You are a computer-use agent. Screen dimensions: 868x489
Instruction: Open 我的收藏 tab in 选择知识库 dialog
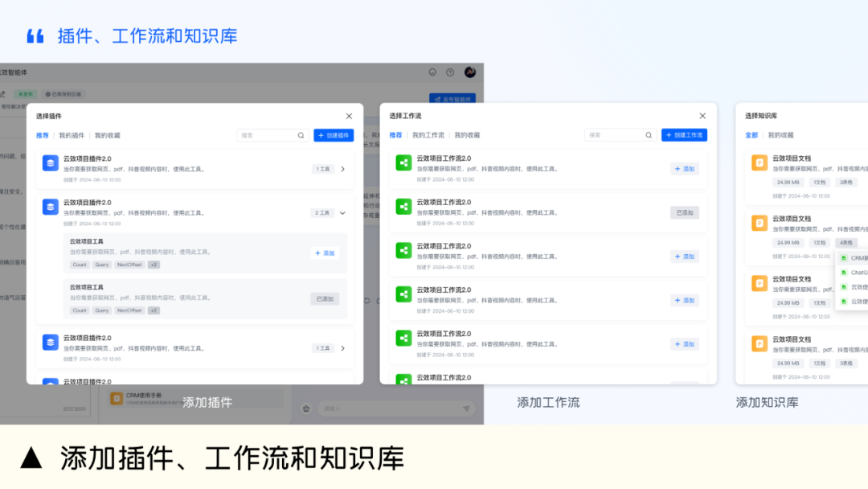pyautogui.click(x=780, y=135)
